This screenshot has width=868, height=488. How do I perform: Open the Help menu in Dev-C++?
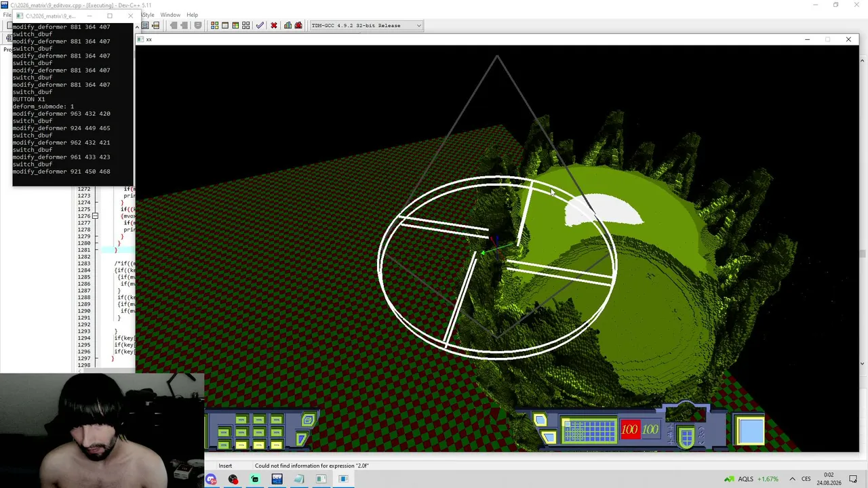pyautogui.click(x=193, y=15)
